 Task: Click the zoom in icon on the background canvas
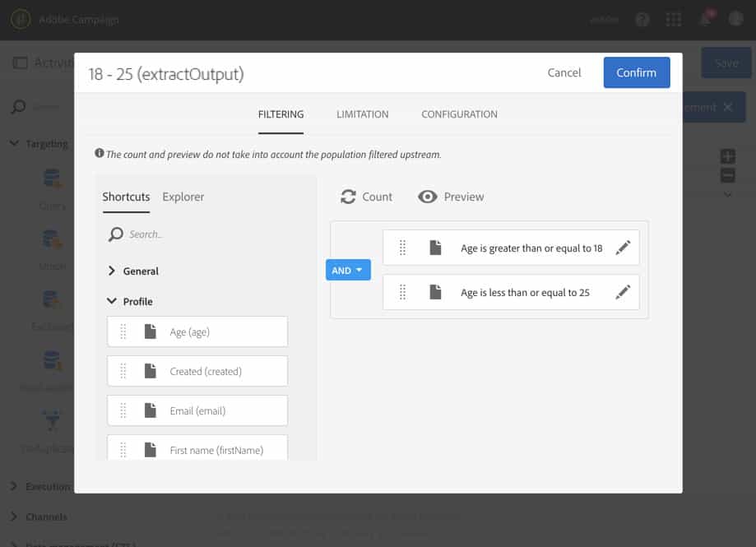click(727, 156)
